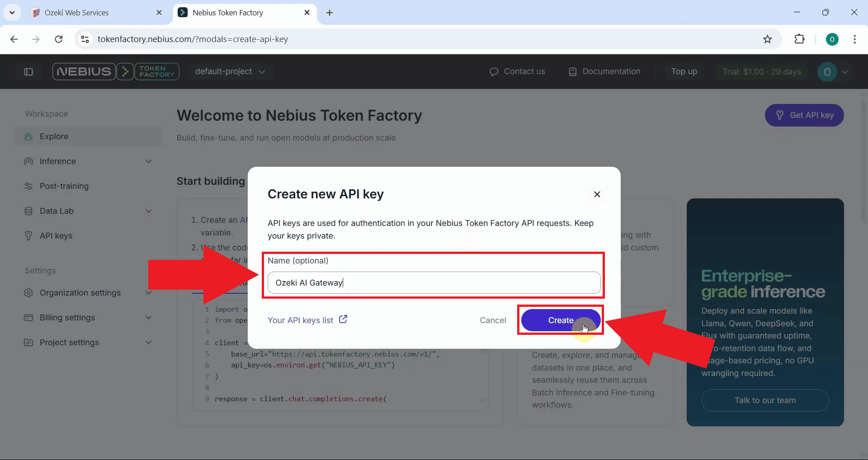Image resolution: width=868 pixels, height=460 pixels.
Task: Click the Contact us chat icon
Action: pos(494,71)
